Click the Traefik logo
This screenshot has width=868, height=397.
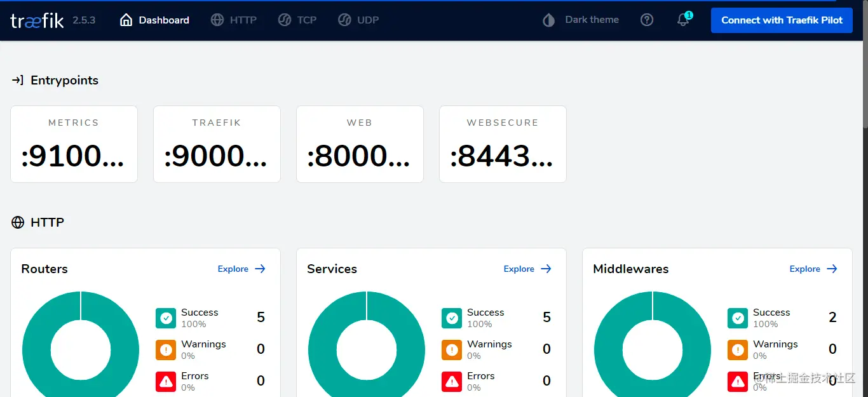click(x=37, y=20)
